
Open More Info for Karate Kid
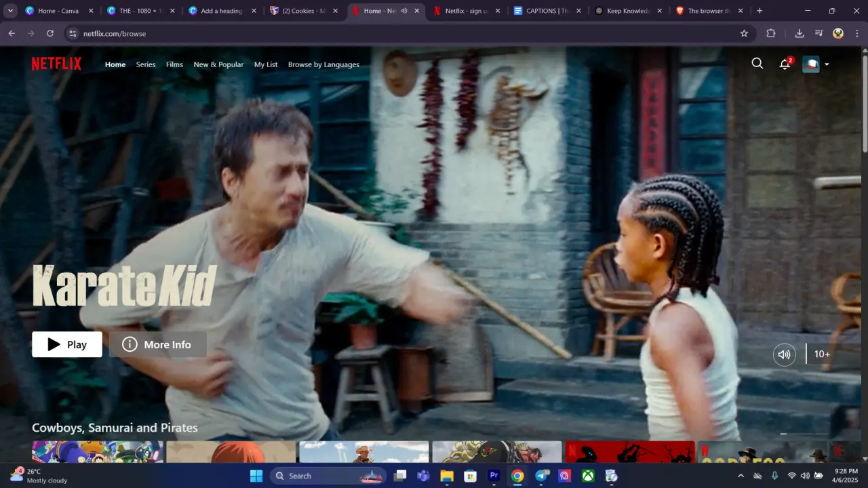(x=157, y=344)
